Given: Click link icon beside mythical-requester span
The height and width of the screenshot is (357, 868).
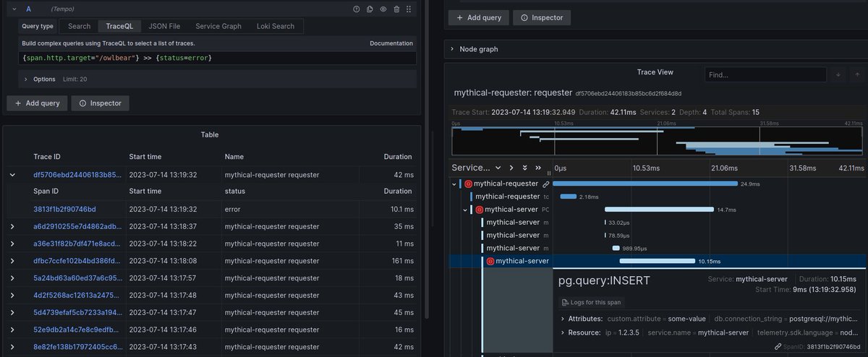Looking at the screenshot, I should [x=545, y=184].
